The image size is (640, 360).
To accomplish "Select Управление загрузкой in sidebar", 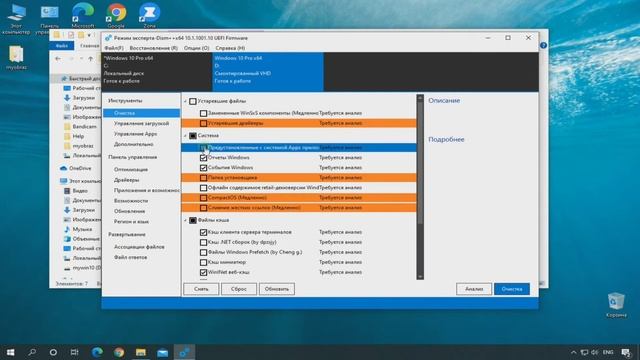I will (x=141, y=123).
